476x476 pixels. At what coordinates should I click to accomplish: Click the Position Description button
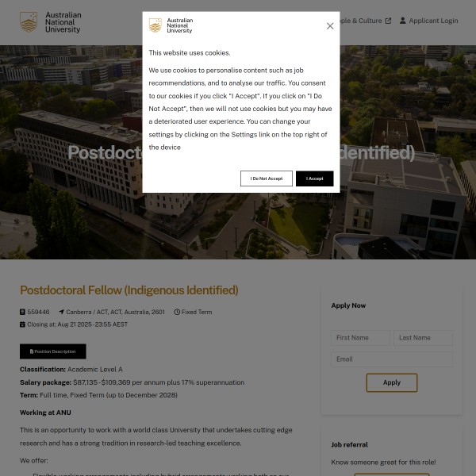[x=52, y=351]
